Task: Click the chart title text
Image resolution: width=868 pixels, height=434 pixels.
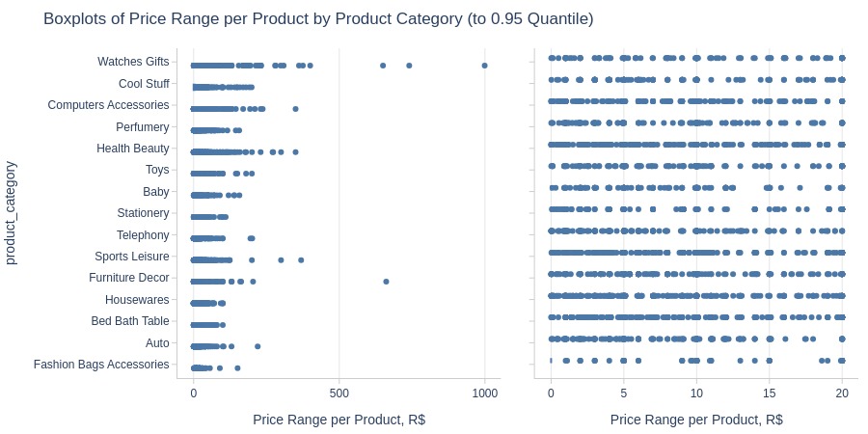Action: [x=318, y=19]
